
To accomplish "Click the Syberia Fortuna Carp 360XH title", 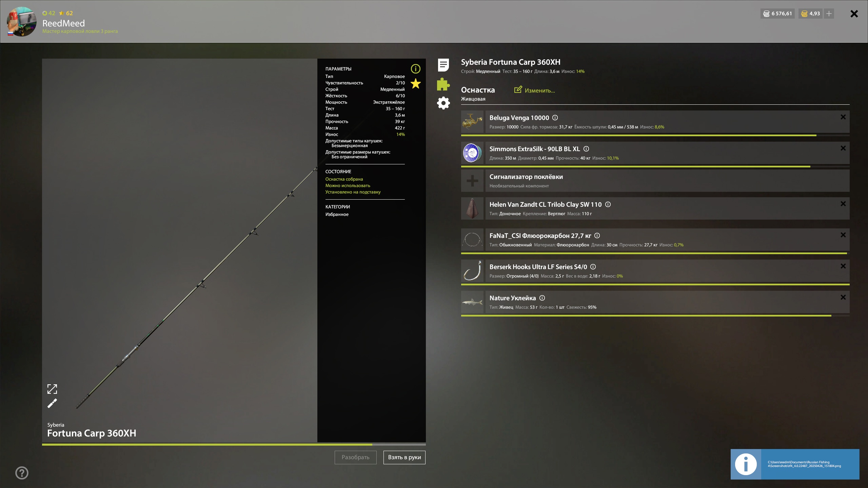I will point(510,62).
